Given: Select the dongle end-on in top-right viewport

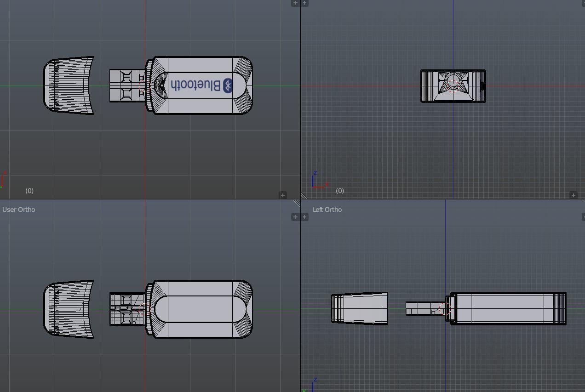Looking at the screenshot, I should click(453, 86).
